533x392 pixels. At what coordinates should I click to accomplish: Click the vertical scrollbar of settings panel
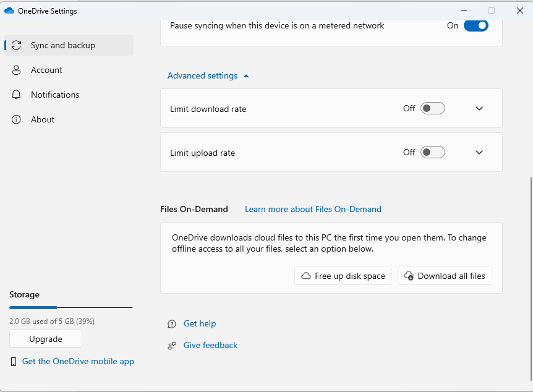pyautogui.click(x=531, y=279)
